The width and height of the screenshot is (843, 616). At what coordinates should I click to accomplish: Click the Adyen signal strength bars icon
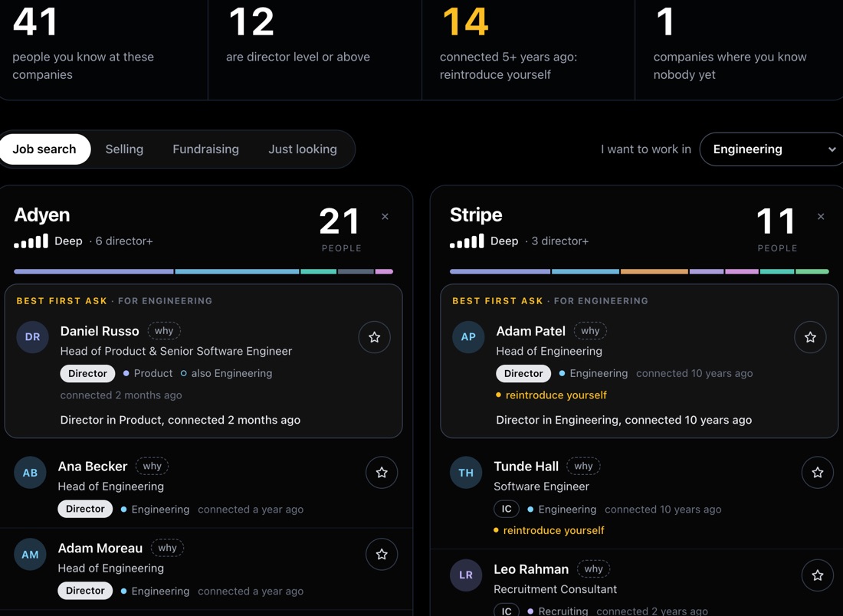(x=31, y=241)
